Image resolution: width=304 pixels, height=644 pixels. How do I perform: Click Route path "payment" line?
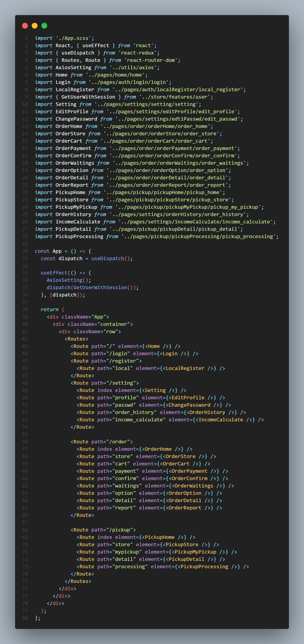[x=152, y=471]
